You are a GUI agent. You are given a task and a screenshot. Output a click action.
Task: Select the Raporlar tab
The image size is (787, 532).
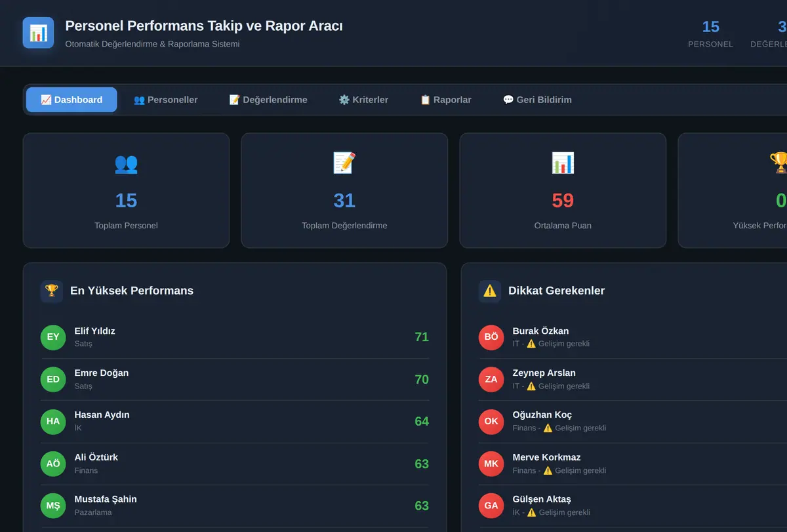[445, 100]
